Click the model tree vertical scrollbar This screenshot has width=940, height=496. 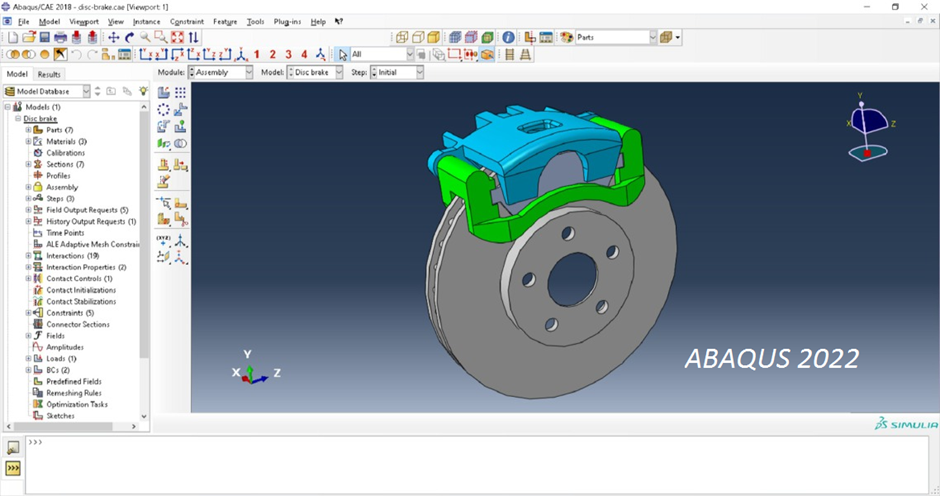tap(144, 234)
